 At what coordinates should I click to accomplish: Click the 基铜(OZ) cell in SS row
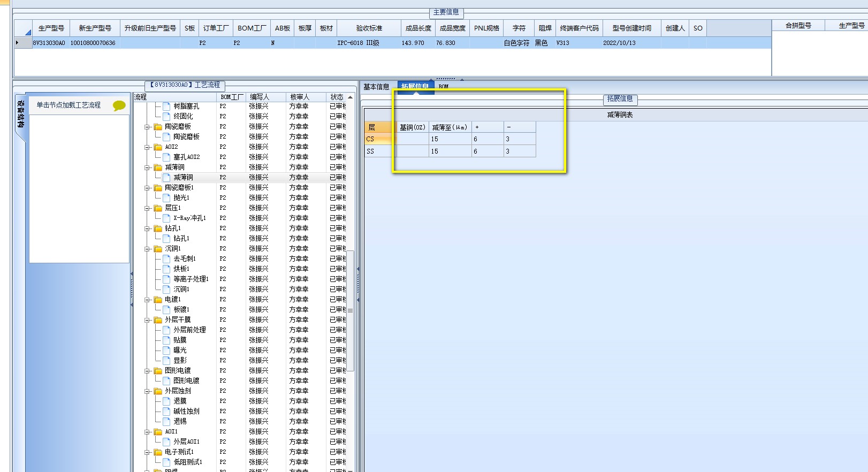pyautogui.click(x=413, y=151)
